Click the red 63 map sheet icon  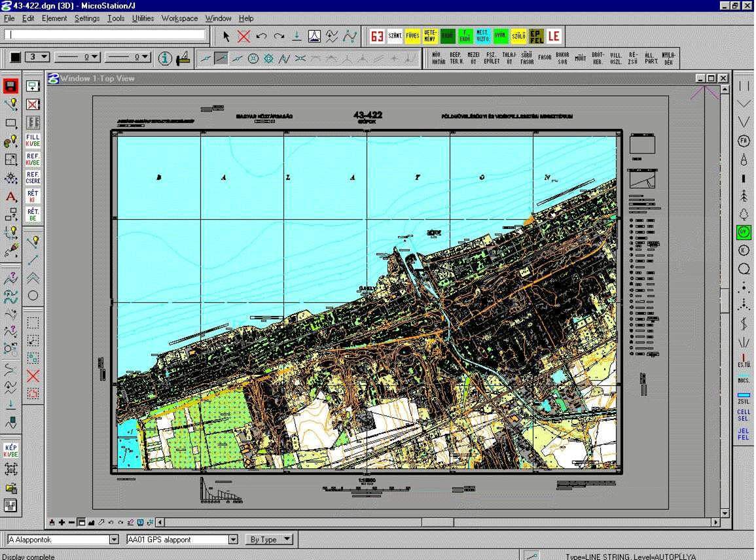(377, 37)
